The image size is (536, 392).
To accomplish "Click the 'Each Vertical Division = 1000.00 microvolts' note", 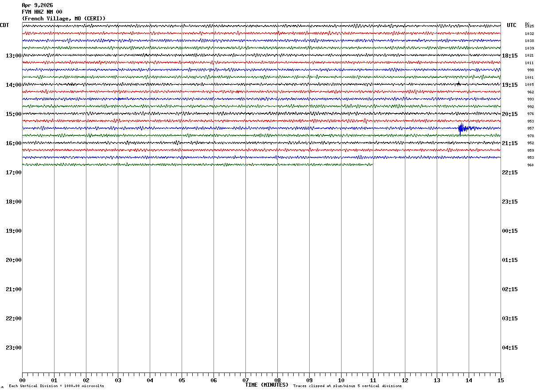I will [x=56, y=386].
